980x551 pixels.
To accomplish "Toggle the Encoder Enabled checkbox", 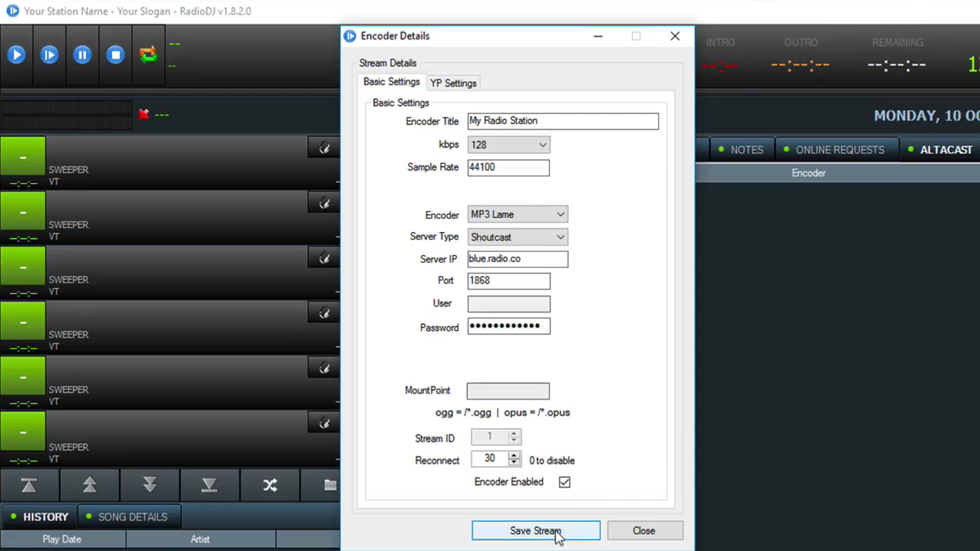I will [564, 483].
